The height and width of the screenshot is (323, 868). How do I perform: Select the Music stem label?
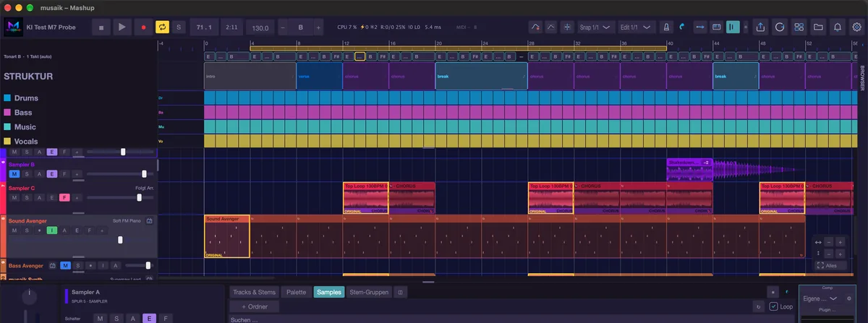click(25, 127)
